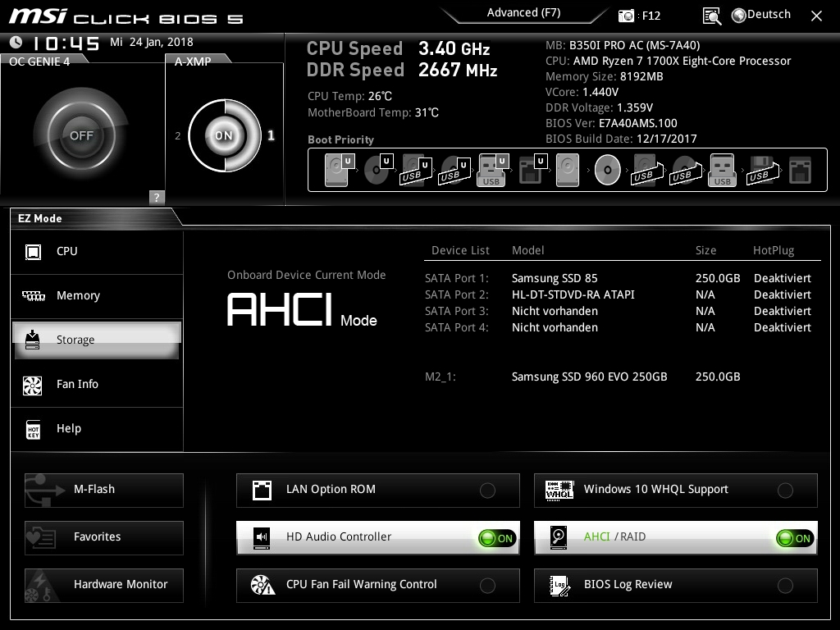Click the 10:45 system clock
840x630 pixels.
(66, 43)
